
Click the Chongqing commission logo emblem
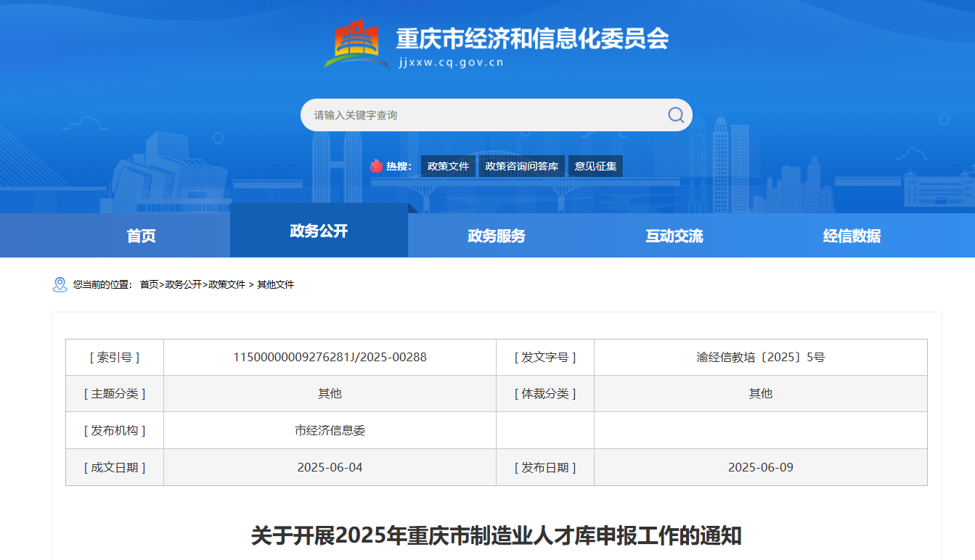tap(356, 45)
